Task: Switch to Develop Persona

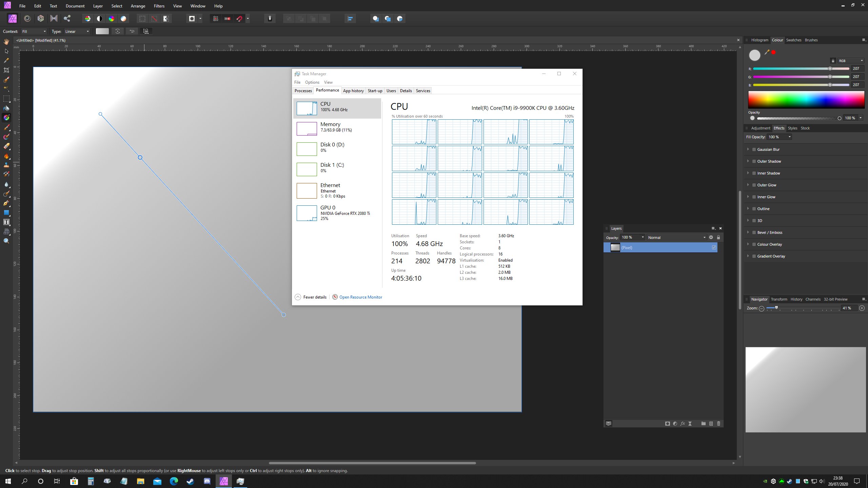Action: tap(41, 19)
